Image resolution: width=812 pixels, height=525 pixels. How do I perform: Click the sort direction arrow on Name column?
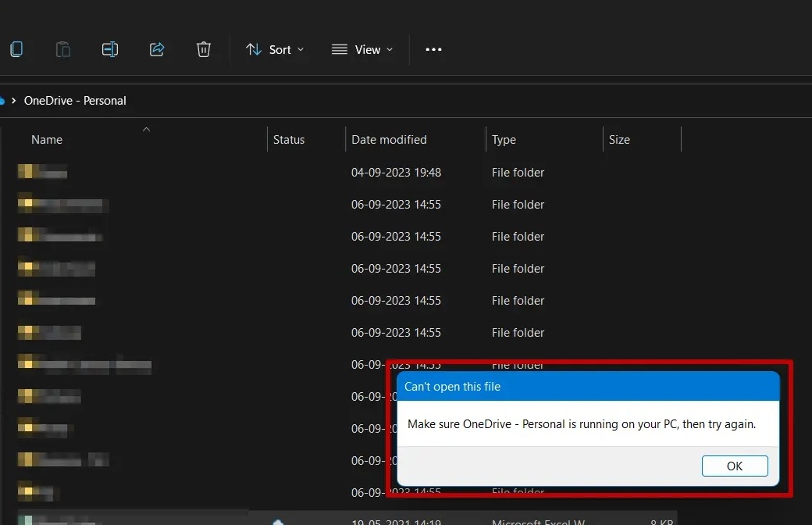(x=146, y=129)
